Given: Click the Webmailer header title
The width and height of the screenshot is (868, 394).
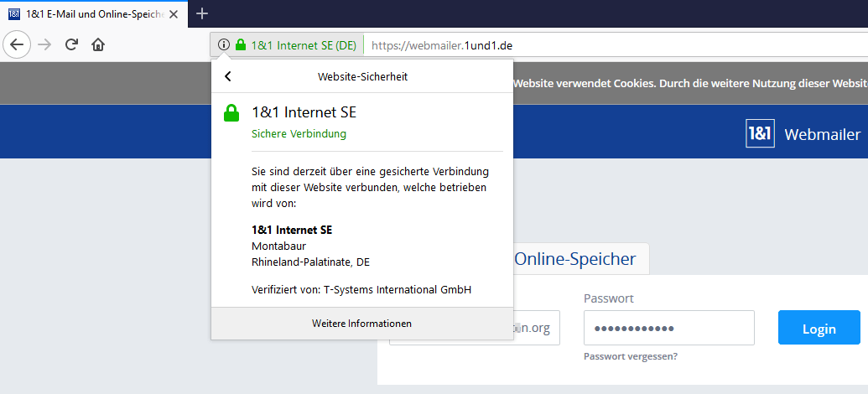Looking at the screenshot, I should coord(823,134).
